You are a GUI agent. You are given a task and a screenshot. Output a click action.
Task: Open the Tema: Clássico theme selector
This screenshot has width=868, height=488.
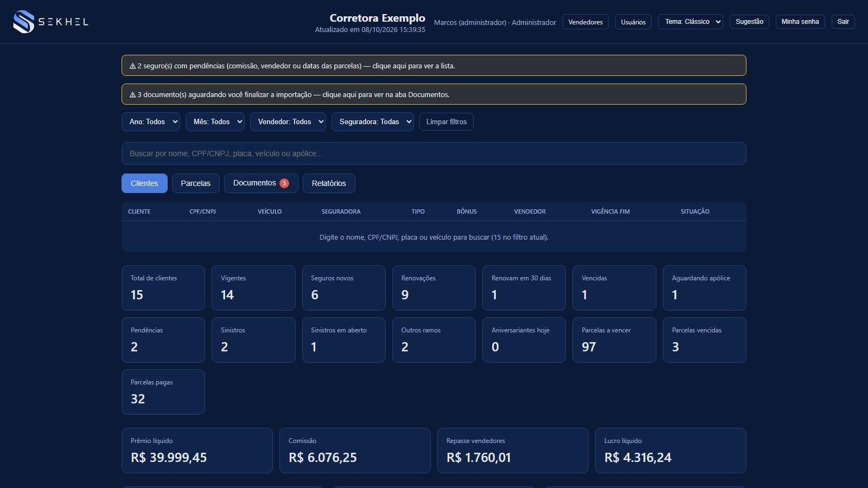click(691, 22)
